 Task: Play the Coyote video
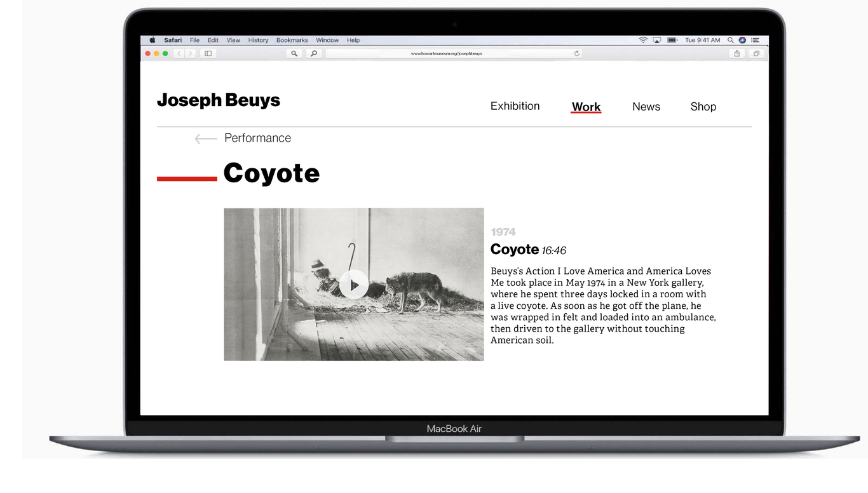coord(353,285)
